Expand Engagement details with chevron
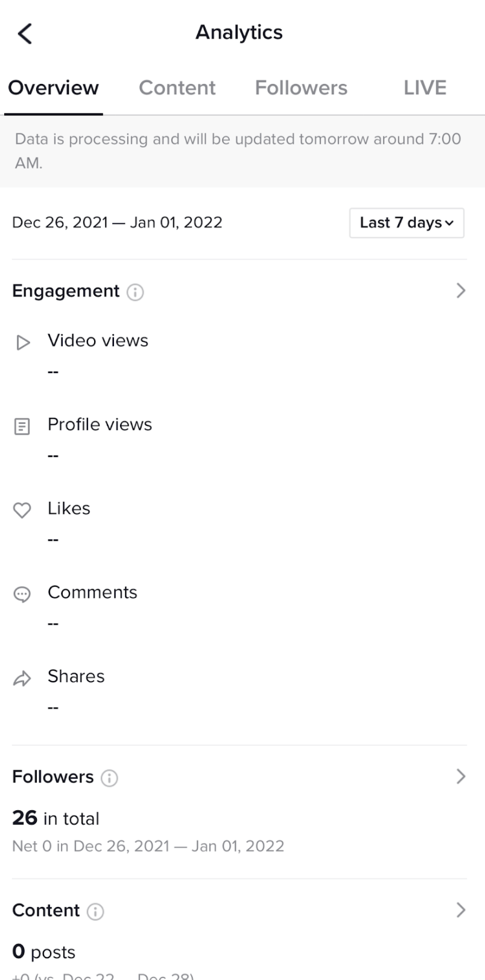The width and height of the screenshot is (485, 980). coord(461,291)
